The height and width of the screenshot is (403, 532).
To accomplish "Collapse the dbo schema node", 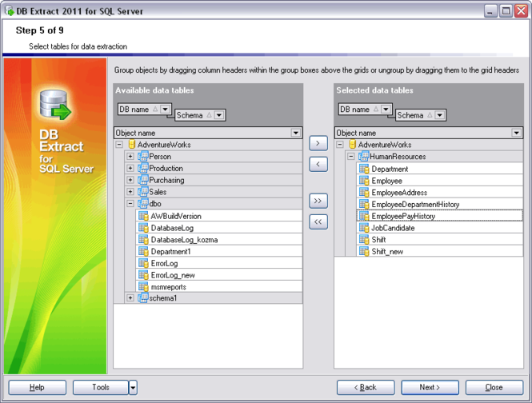I will click(130, 204).
